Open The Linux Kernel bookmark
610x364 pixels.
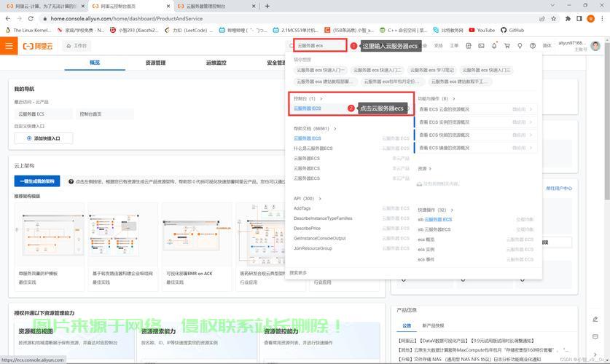(28, 31)
